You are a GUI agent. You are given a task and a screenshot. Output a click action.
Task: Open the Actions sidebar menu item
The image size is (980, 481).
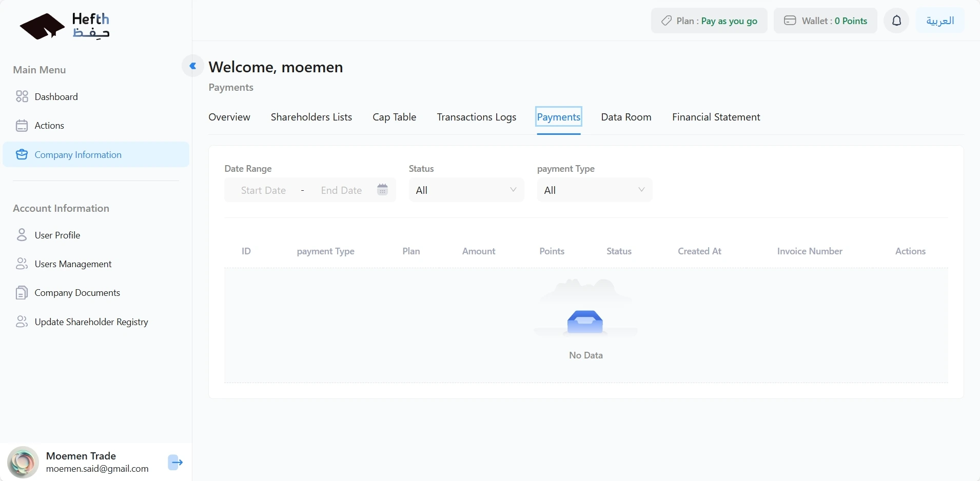(49, 126)
